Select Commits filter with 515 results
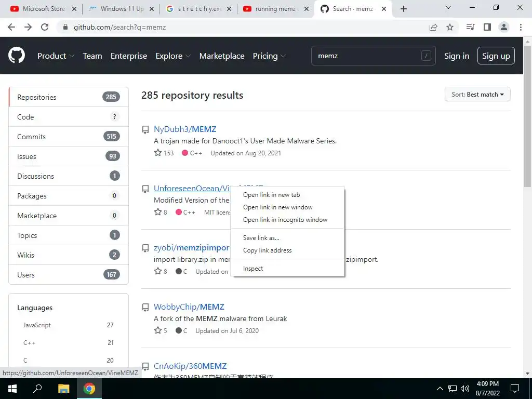532x399 pixels. (x=69, y=137)
